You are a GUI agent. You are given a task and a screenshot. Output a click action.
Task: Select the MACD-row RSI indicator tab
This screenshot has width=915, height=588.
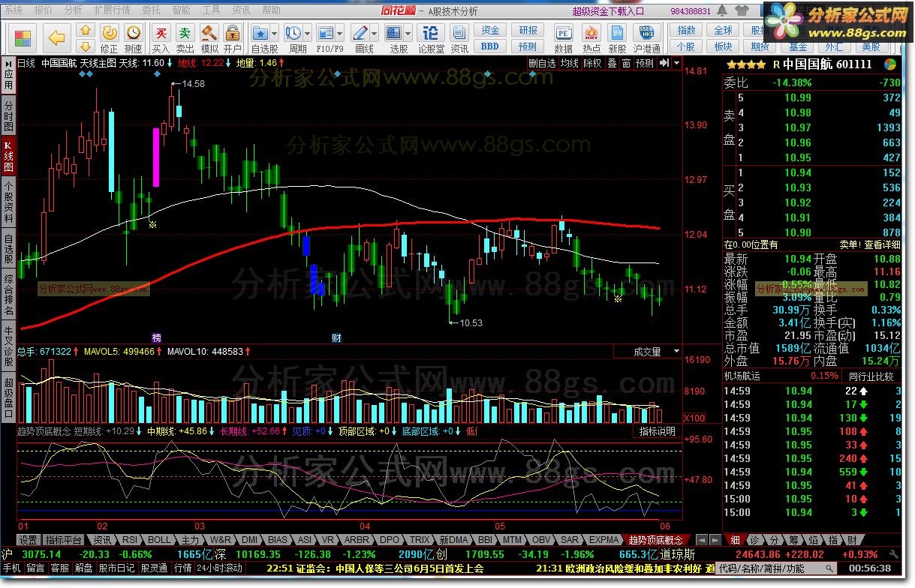(130, 540)
